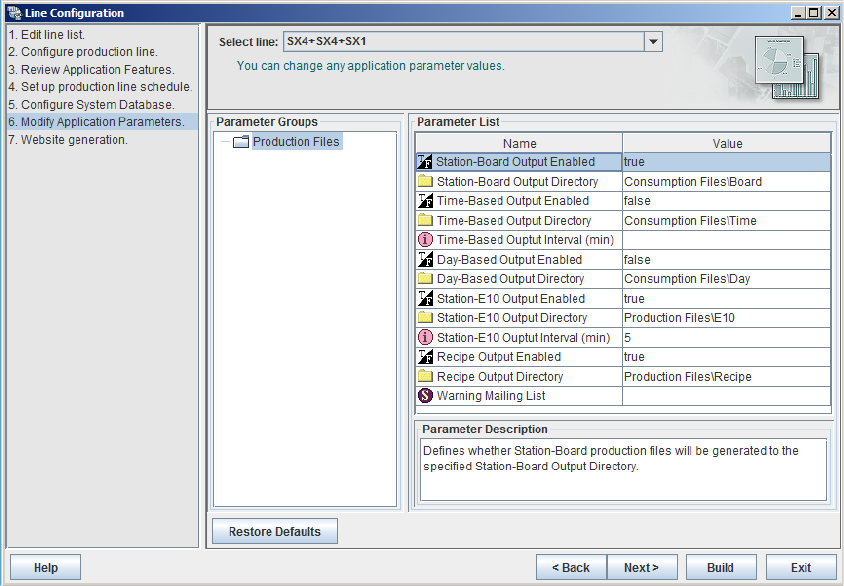Viewport: 844px width, 586px height.
Task: Click the T/F icon for Day-Based Output Enabled
Action: [425, 259]
